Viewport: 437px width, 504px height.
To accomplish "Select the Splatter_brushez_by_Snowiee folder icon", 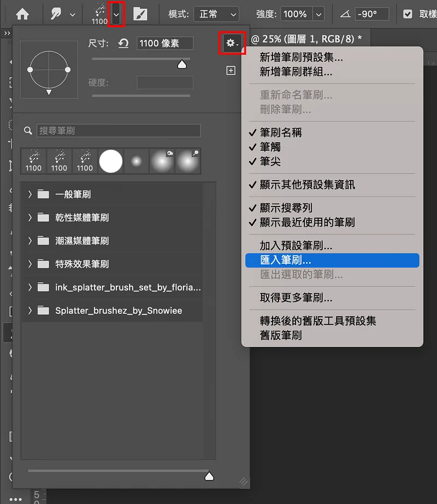I will (x=43, y=311).
